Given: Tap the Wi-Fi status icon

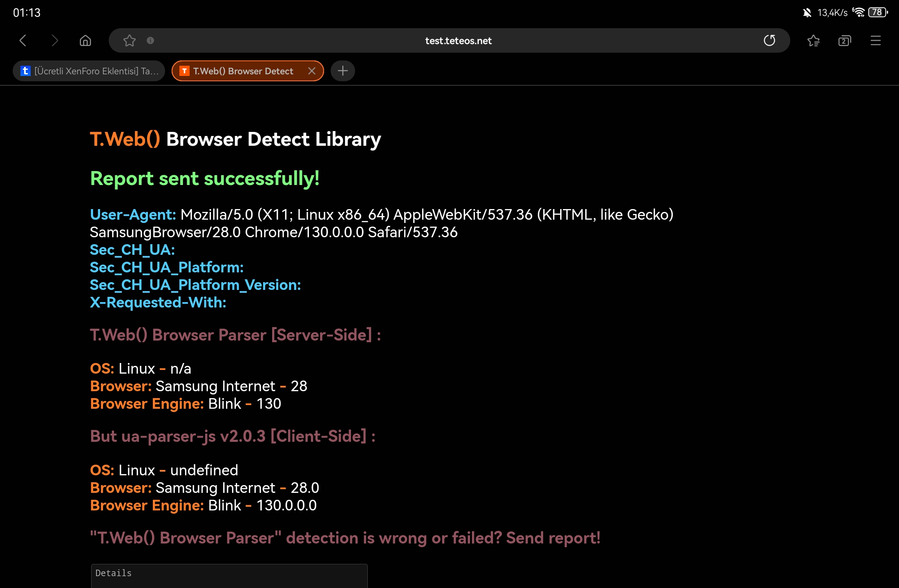Looking at the screenshot, I should tap(859, 12).
